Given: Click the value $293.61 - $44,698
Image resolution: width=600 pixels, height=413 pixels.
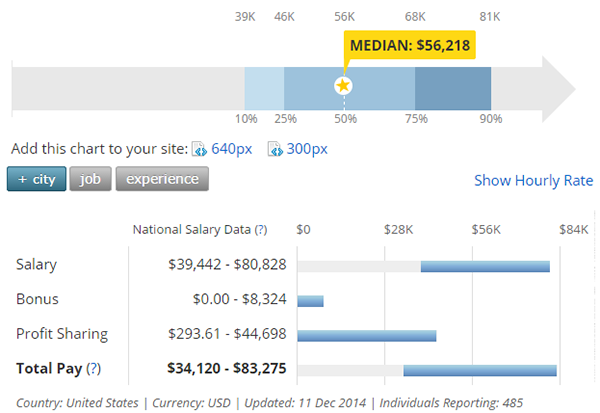Looking at the screenshot, I should pyautogui.click(x=227, y=334).
